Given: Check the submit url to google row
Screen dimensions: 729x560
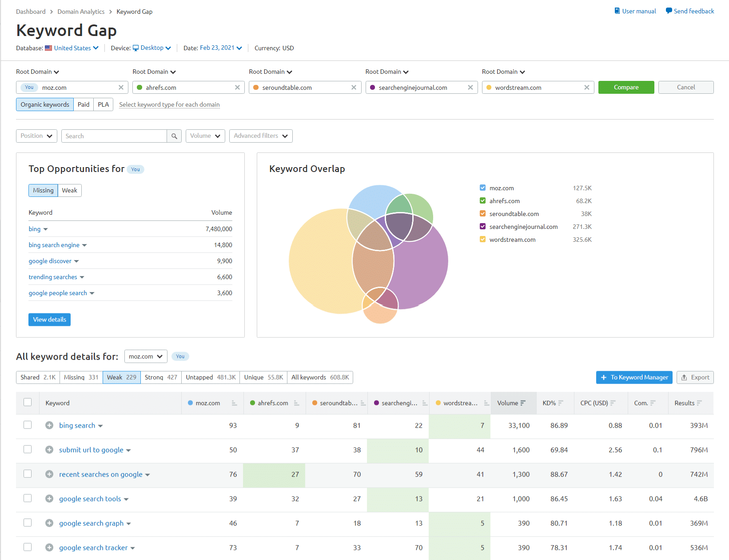Looking at the screenshot, I should pos(28,449).
